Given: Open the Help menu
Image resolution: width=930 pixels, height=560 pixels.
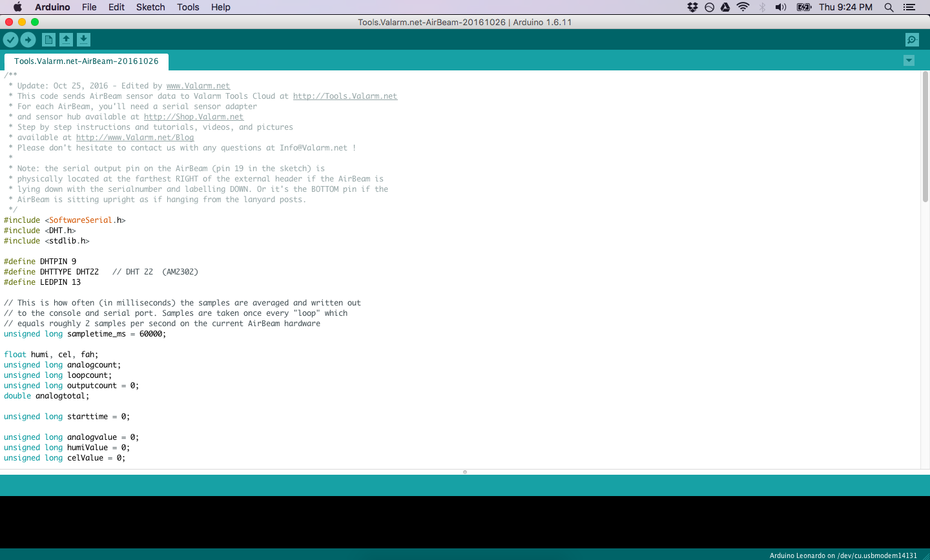Looking at the screenshot, I should [x=221, y=7].
